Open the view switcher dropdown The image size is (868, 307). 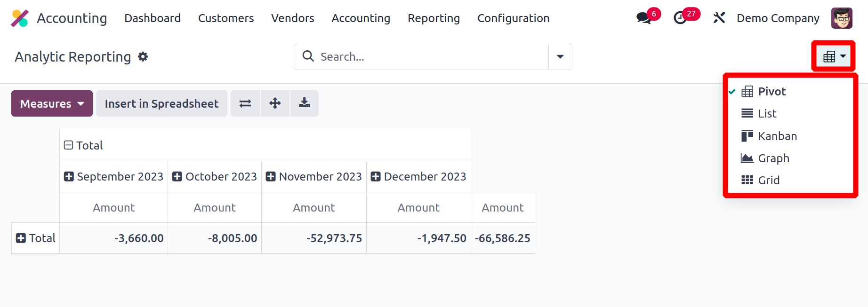pyautogui.click(x=834, y=57)
